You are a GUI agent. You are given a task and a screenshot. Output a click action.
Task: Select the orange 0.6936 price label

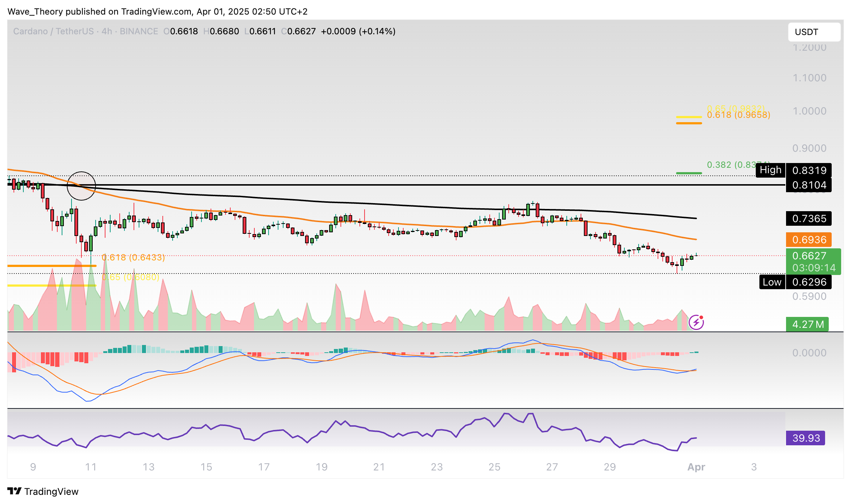click(809, 240)
